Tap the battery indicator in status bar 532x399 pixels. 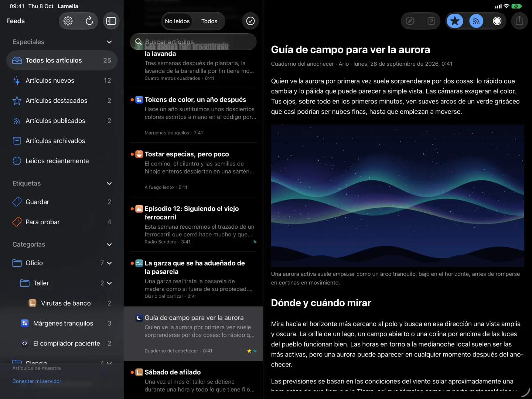[516, 6]
